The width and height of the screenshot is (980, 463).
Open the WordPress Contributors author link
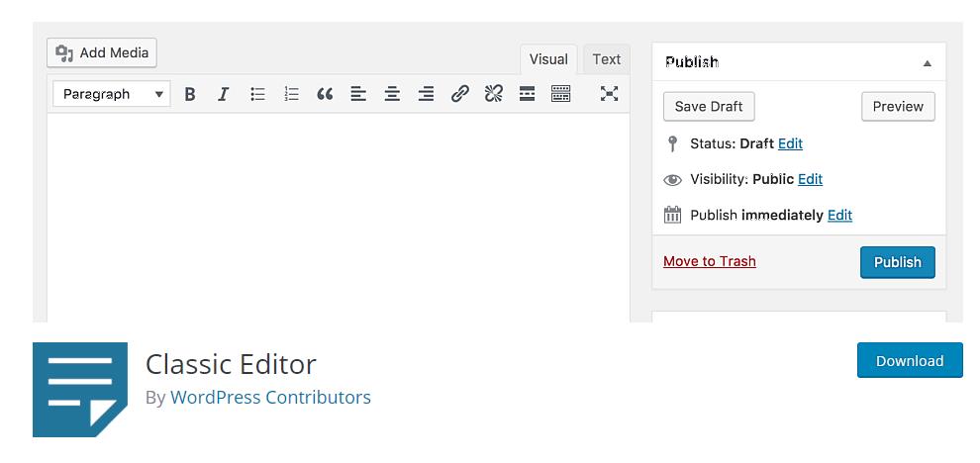click(x=270, y=398)
